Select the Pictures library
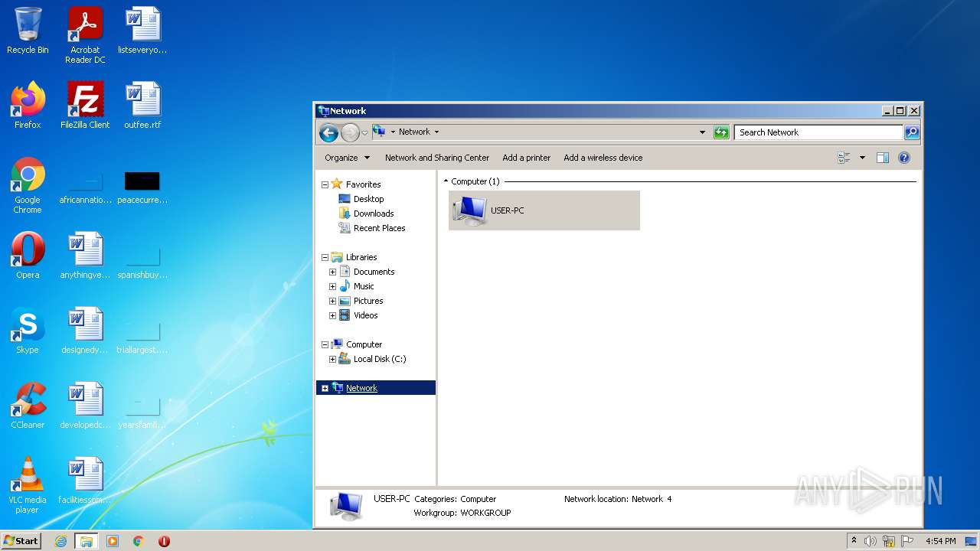This screenshot has height=551, width=980. pos(368,301)
